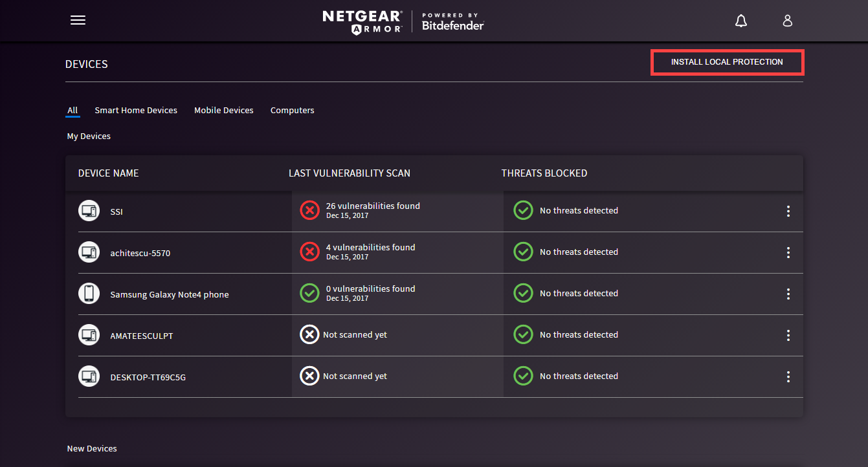Select the All devices tab

pyautogui.click(x=72, y=111)
